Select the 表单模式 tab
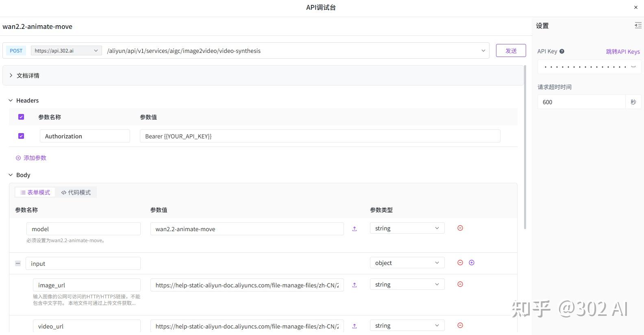Screen dimensions: 644x335 click(x=35, y=193)
